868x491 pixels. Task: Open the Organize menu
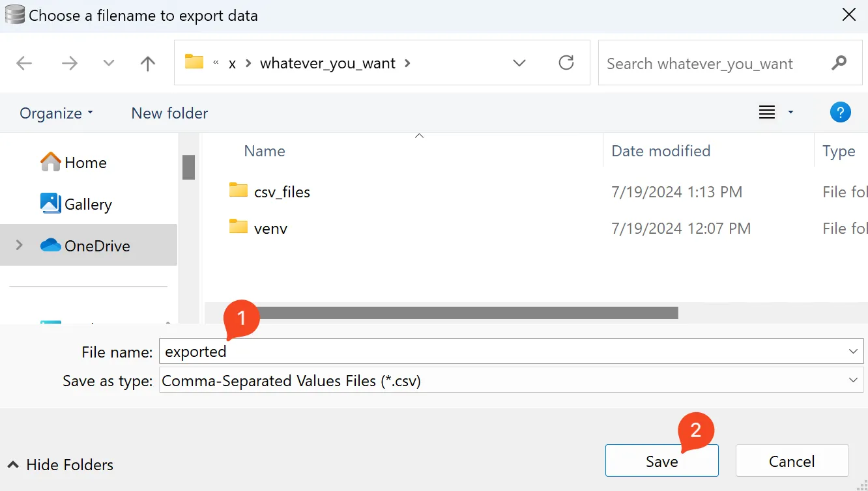point(57,113)
